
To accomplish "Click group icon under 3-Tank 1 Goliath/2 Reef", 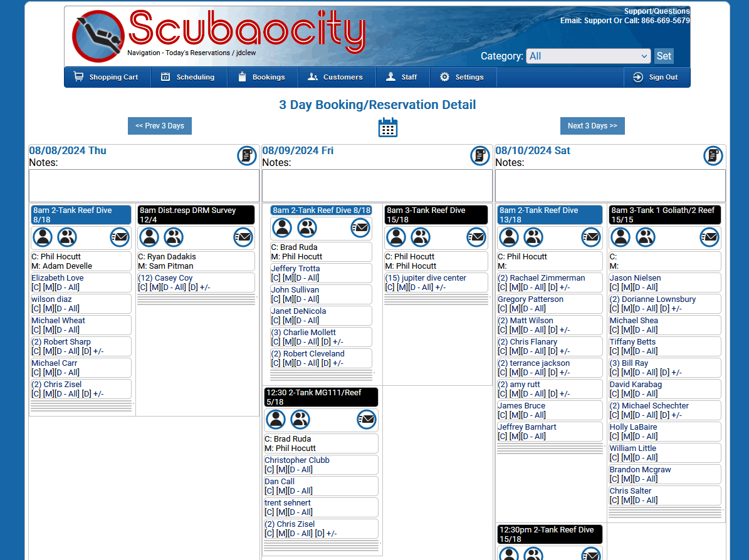I will click(645, 237).
